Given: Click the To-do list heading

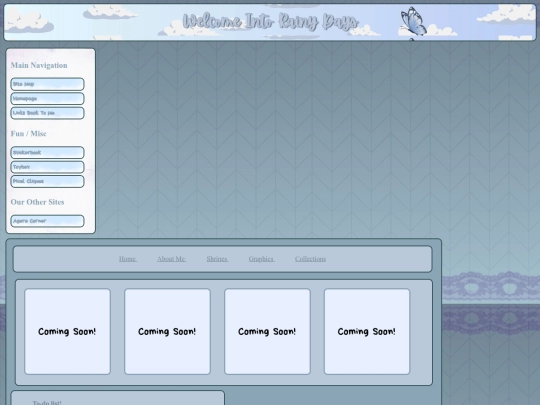Looking at the screenshot, I should [47, 402].
